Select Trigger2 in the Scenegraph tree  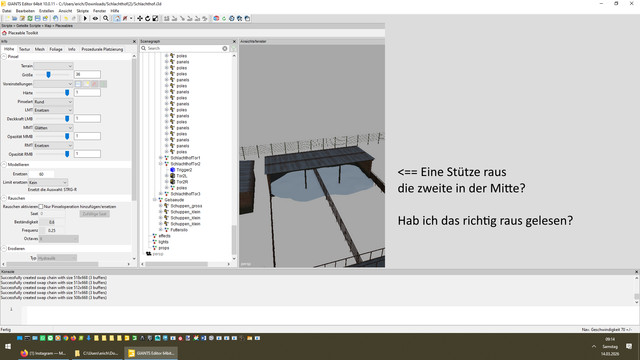pyautogui.click(x=184, y=170)
